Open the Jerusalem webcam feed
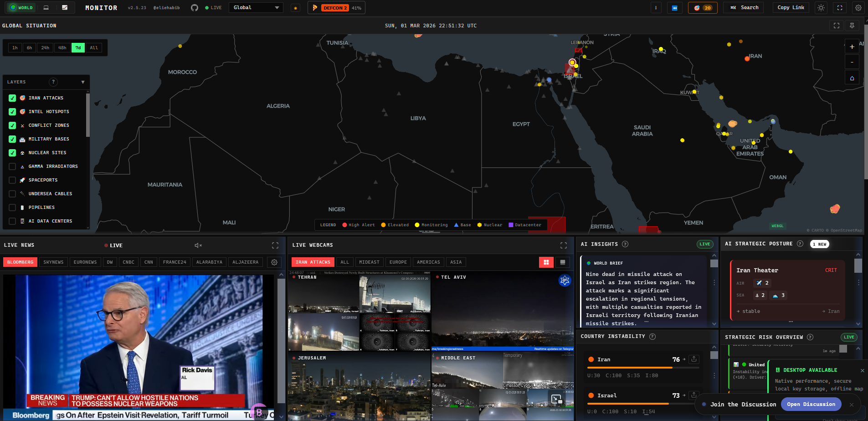This screenshot has height=421, width=868. pos(360,387)
